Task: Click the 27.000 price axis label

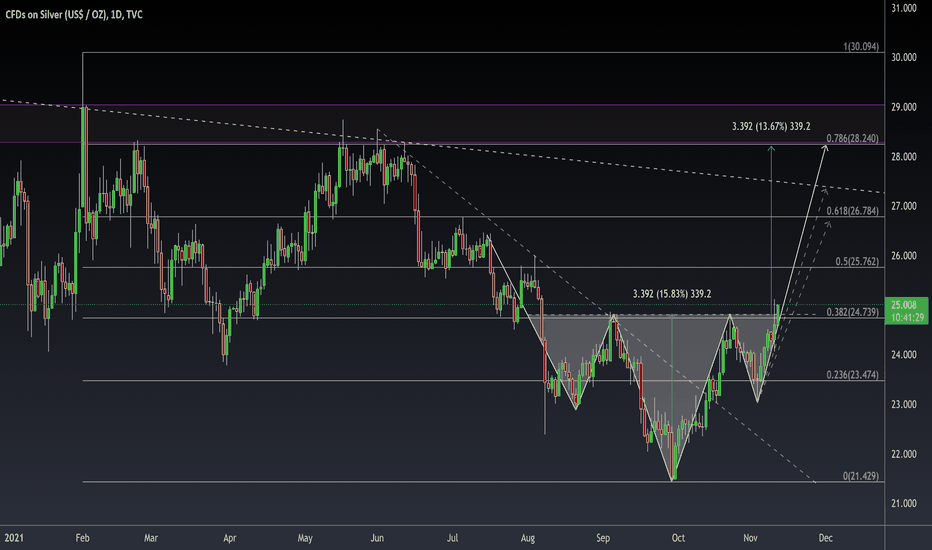Action: tap(903, 206)
